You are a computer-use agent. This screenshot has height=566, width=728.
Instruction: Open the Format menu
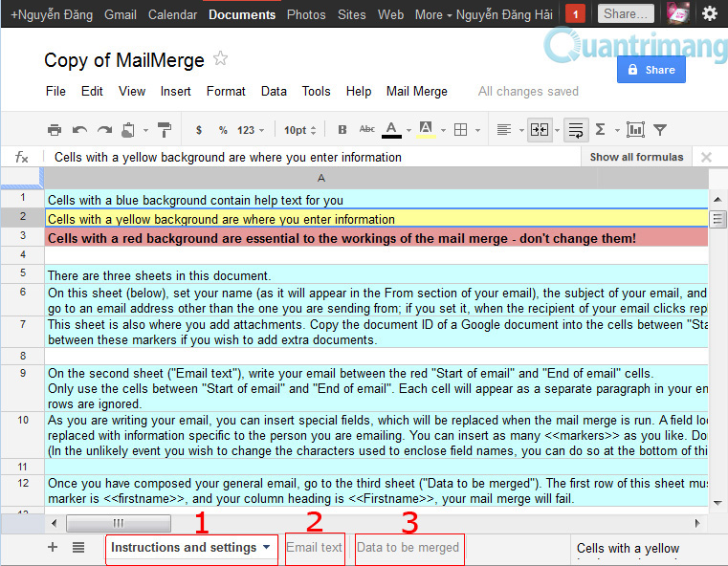point(226,92)
